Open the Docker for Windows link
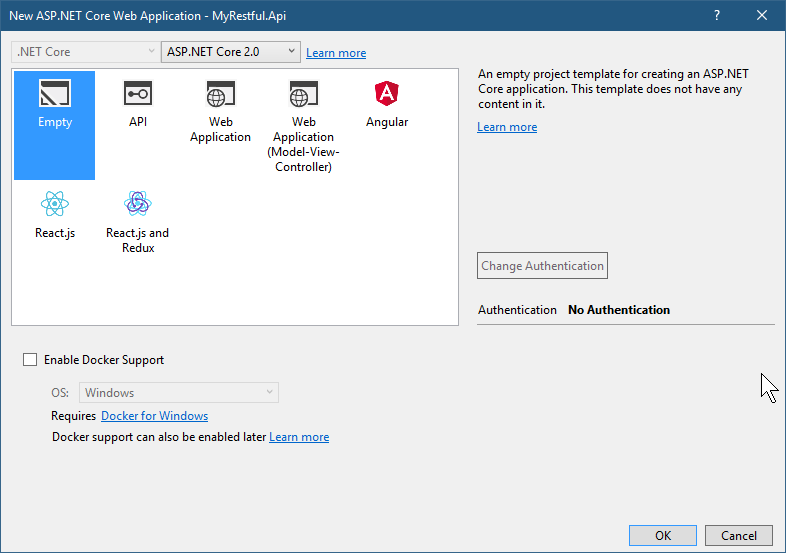Image resolution: width=786 pixels, height=553 pixels. point(155,416)
